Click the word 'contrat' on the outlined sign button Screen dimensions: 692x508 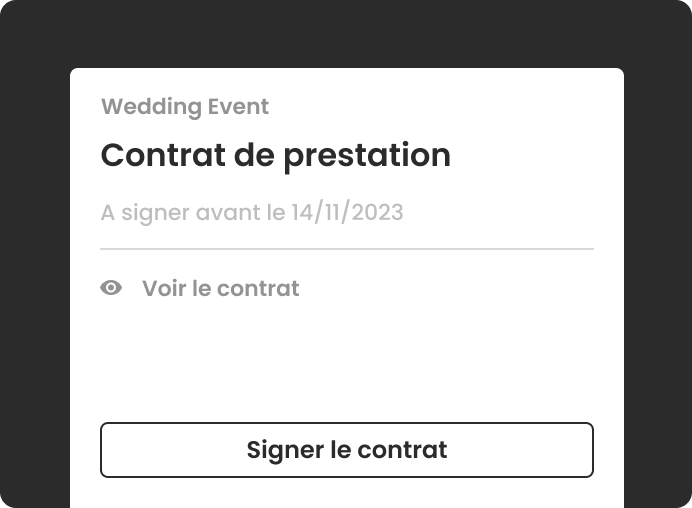[402, 450]
